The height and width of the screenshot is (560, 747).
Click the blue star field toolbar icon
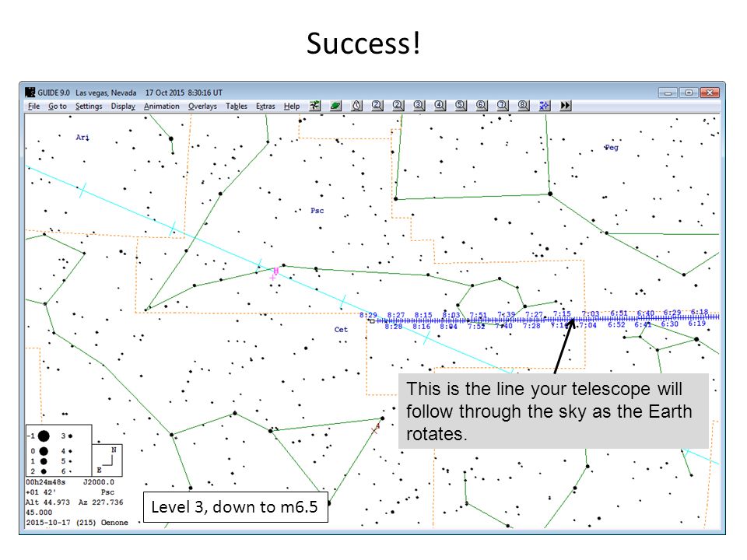point(545,106)
